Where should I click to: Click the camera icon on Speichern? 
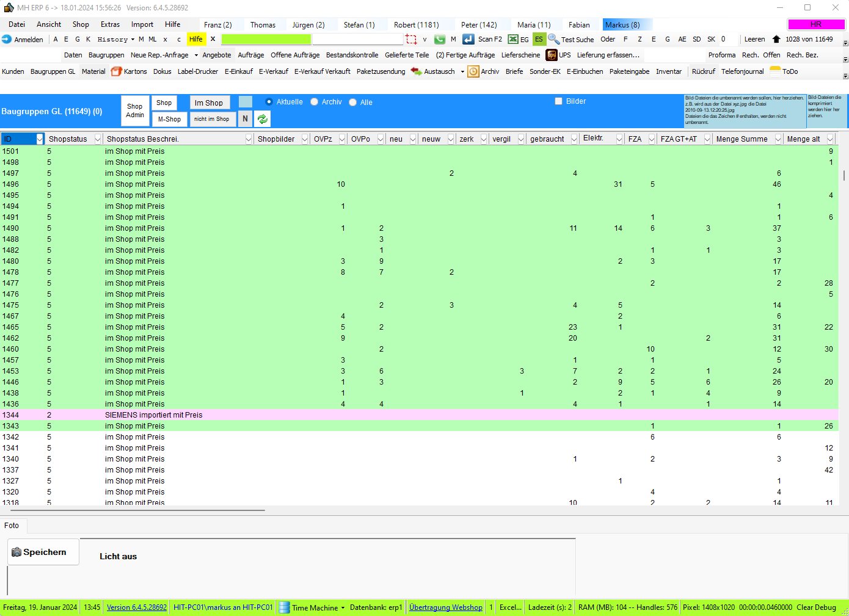(x=16, y=552)
